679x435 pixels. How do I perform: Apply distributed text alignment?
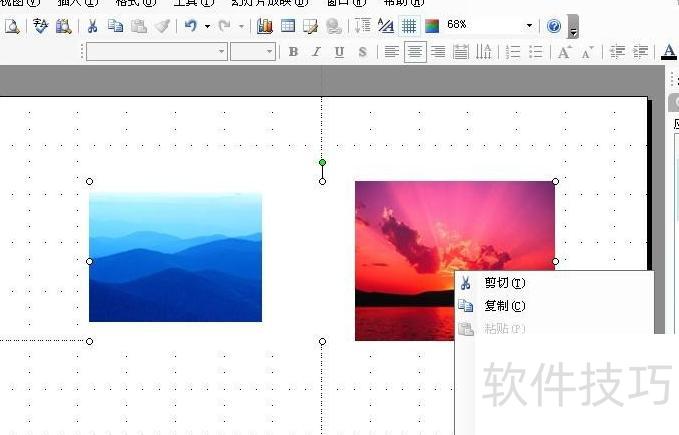click(x=461, y=52)
